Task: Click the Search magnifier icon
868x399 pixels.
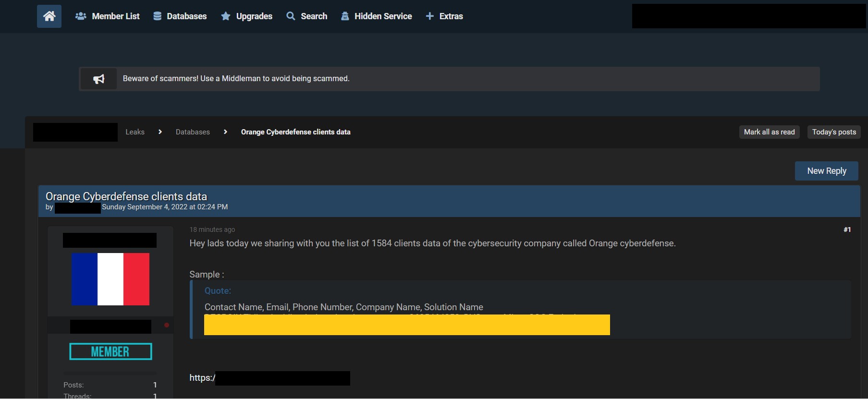Action: coord(291,16)
